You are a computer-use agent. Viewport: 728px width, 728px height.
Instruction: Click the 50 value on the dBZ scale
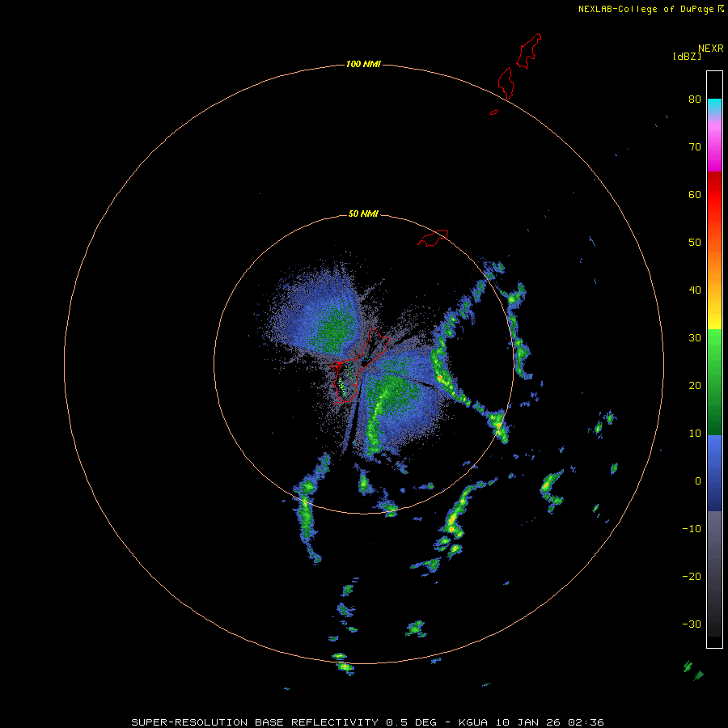(x=695, y=243)
